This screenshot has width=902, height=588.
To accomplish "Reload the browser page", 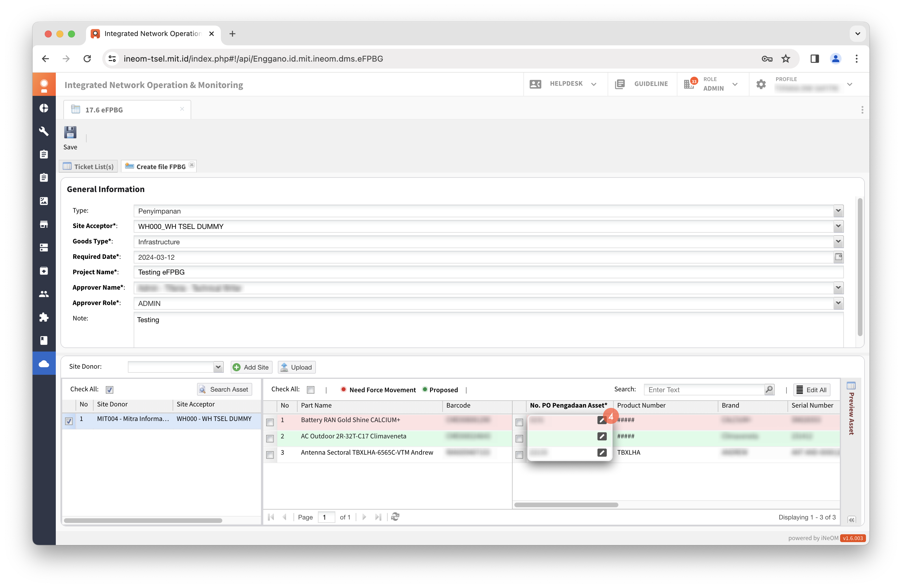I will (x=87, y=59).
